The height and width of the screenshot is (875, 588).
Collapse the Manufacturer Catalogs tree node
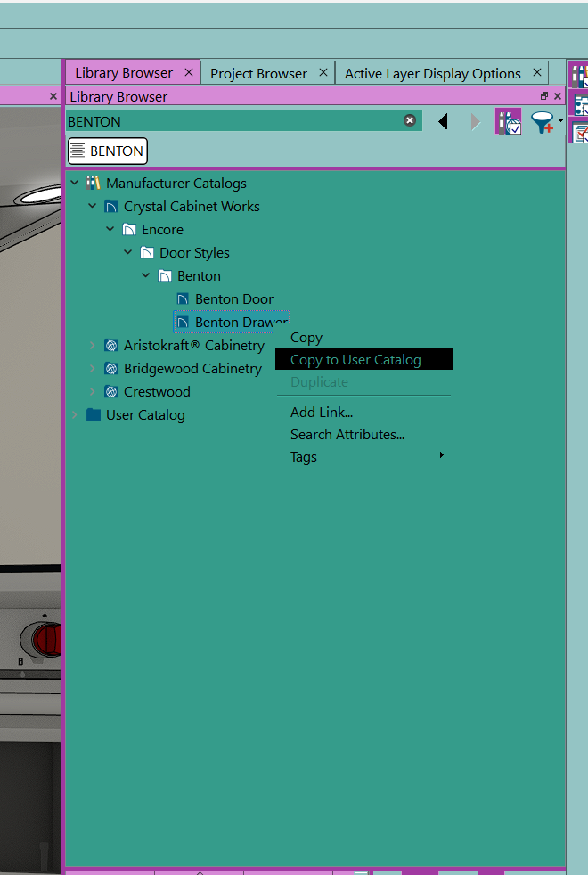click(75, 183)
